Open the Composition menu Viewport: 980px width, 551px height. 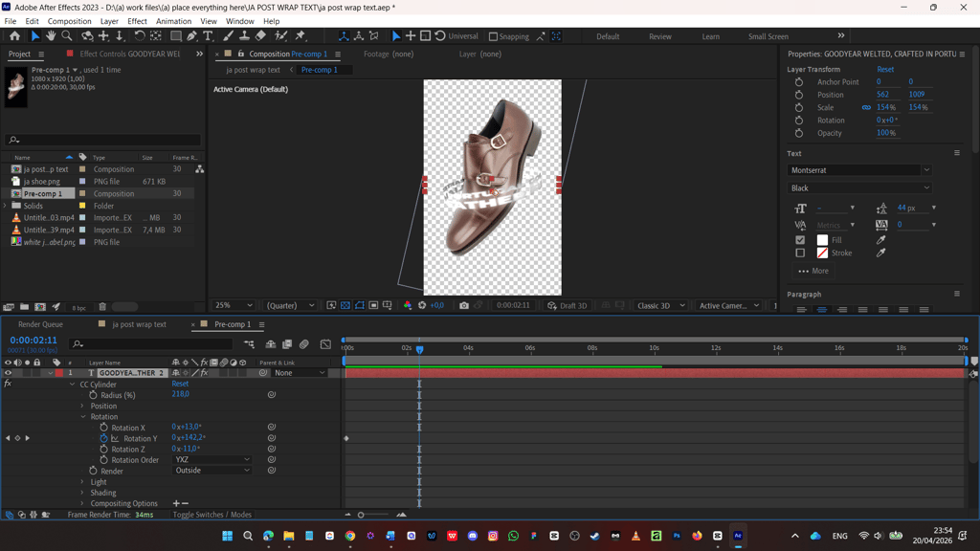(69, 21)
